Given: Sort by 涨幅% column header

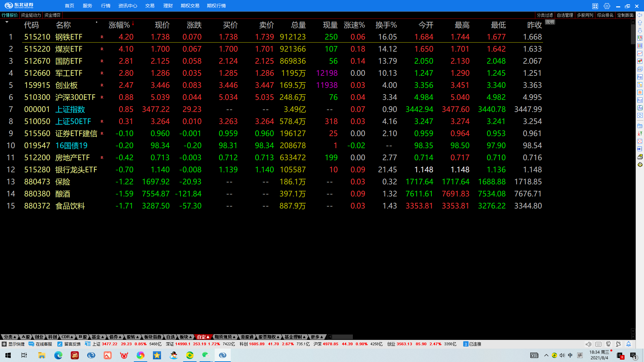Looking at the screenshot, I should pos(119,25).
